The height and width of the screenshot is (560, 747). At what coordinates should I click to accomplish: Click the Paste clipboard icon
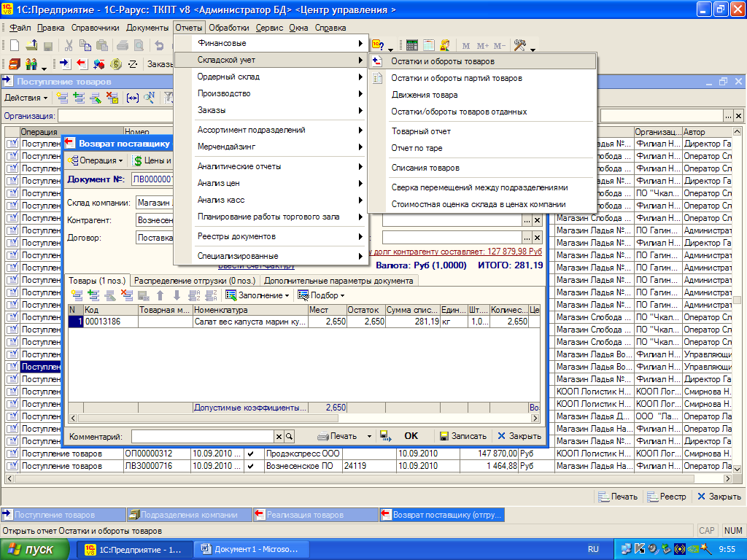[x=101, y=45]
